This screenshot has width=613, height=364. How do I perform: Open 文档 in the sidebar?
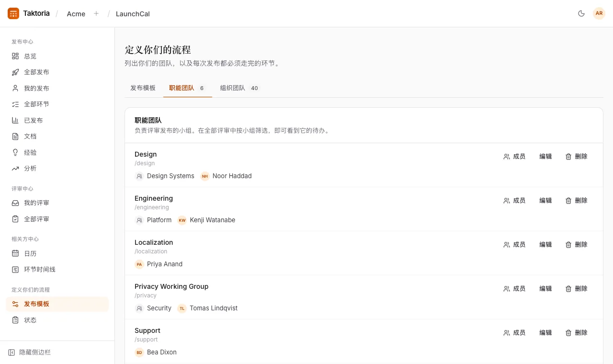tap(57, 136)
